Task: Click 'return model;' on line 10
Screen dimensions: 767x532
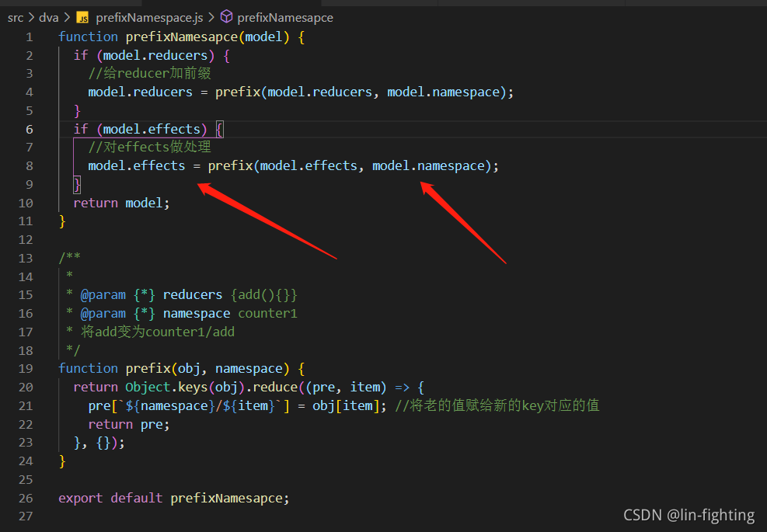Action: click(x=121, y=203)
